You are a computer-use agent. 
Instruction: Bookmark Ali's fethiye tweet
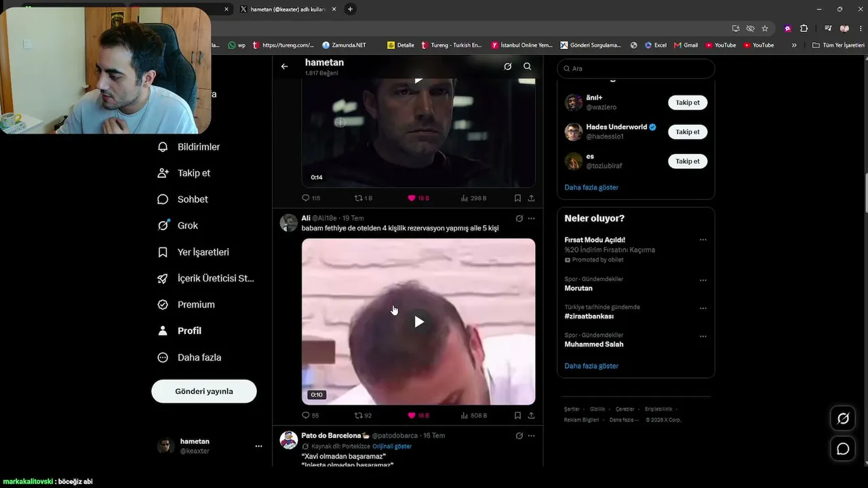click(x=517, y=415)
